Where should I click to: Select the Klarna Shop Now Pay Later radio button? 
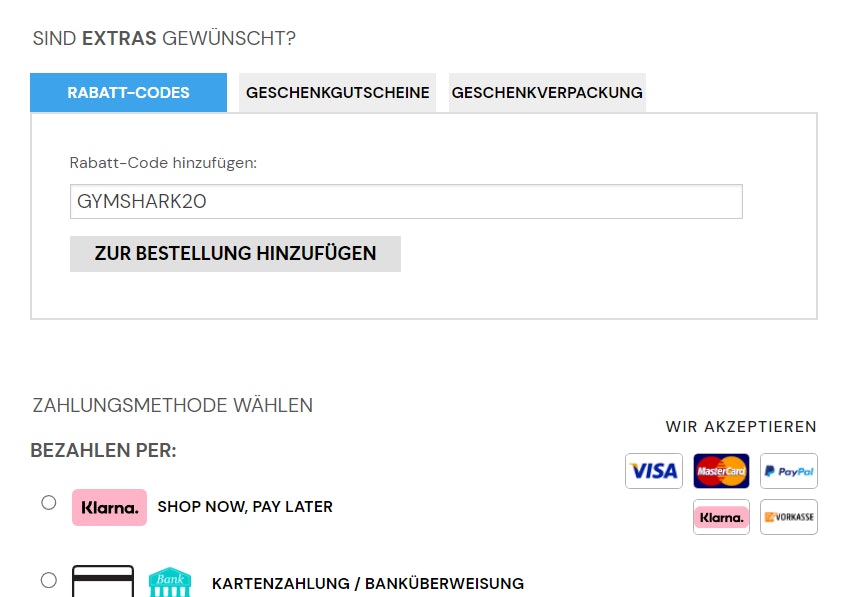tap(48, 504)
